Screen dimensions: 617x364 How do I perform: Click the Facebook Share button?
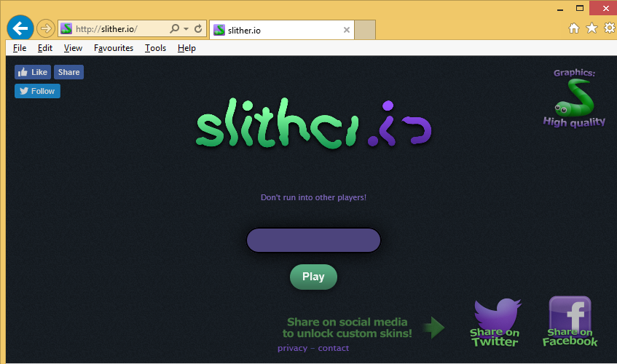pyautogui.click(x=69, y=72)
